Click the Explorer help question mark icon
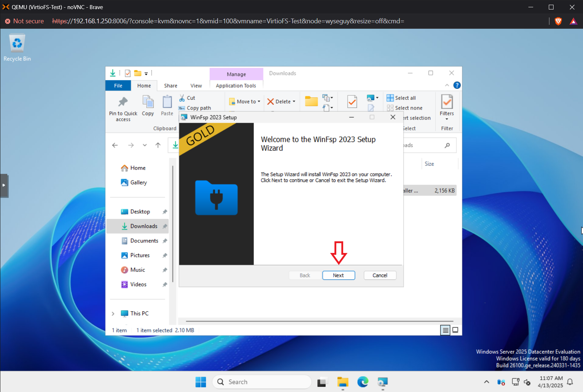 click(457, 85)
